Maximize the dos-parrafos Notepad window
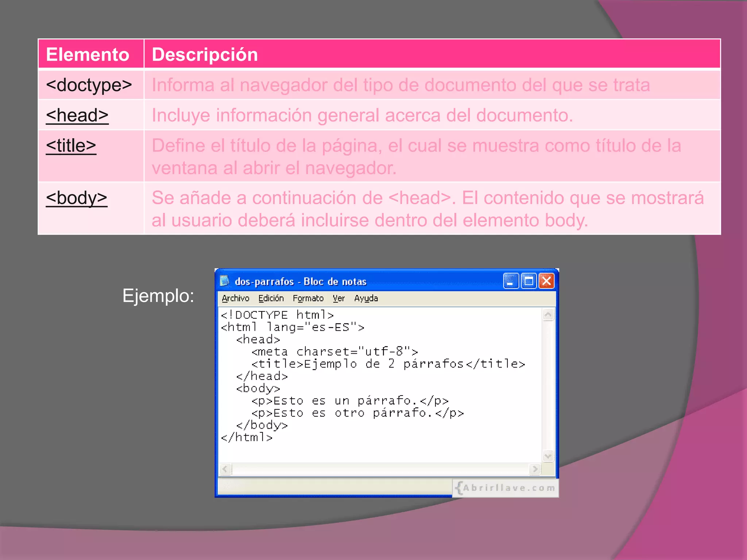 (529, 281)
